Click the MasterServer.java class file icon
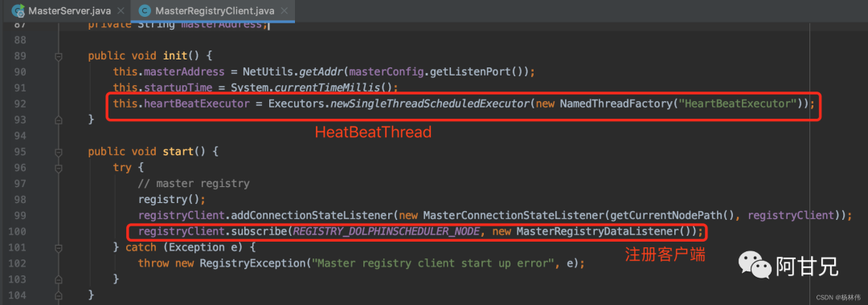 pos(18,10)
